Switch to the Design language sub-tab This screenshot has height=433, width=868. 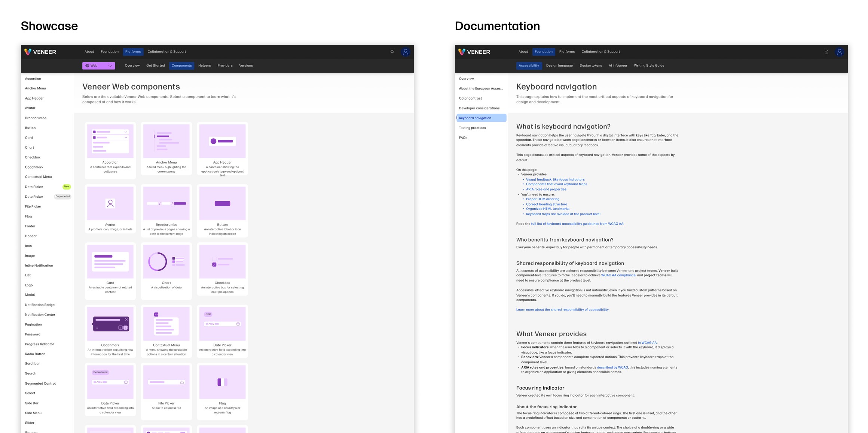(559, 66)
